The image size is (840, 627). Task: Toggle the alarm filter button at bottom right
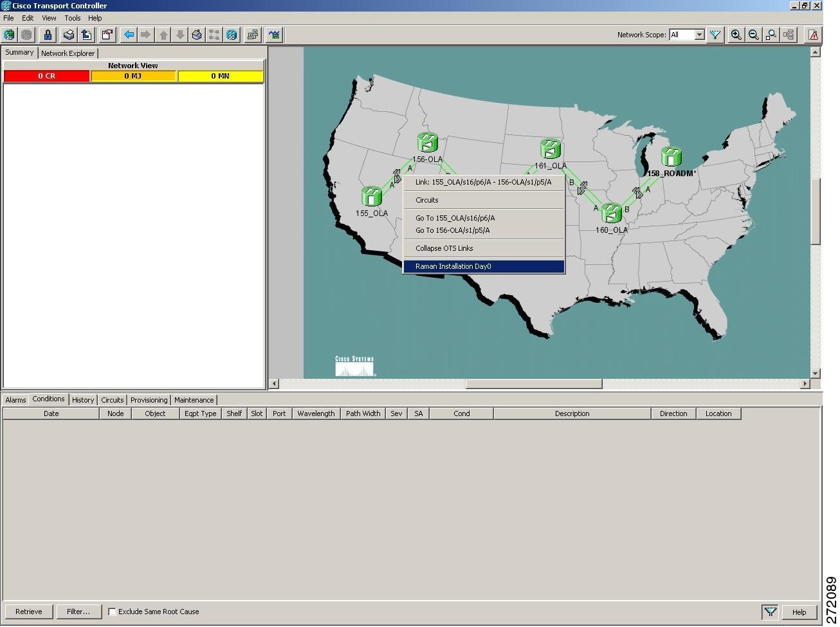[x=770, y=612]
